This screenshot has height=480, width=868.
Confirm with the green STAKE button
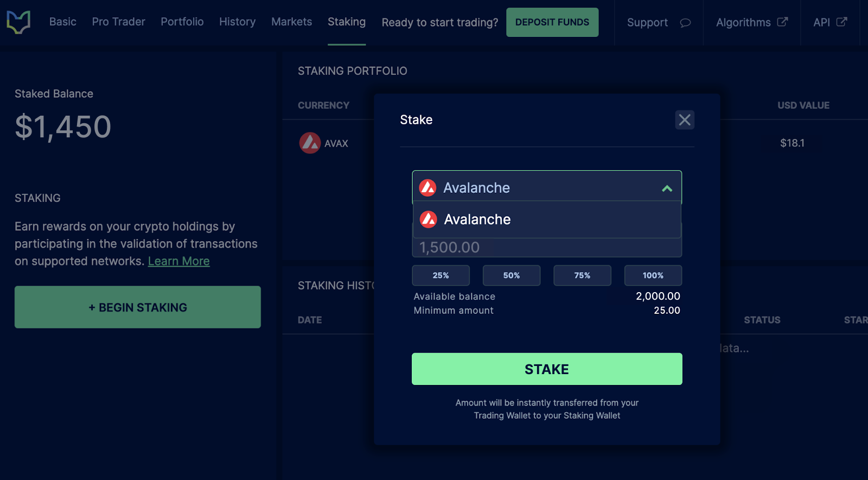547,369
